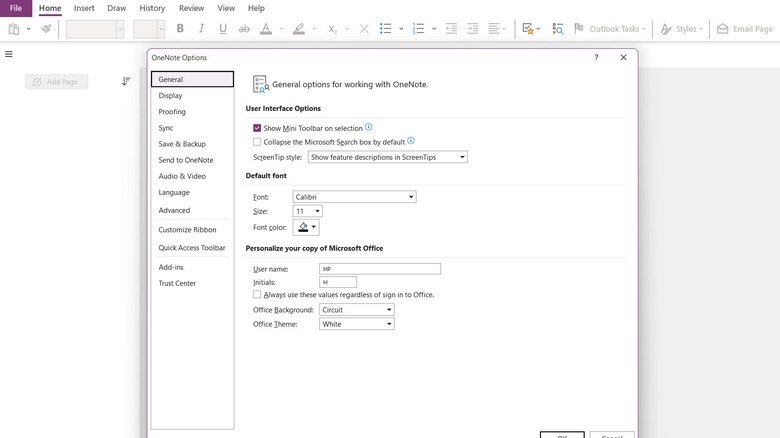Enable Collapse the Microsoft Search box checkbox
Viewport: 780px width, 438px height.
coord(257,142)
